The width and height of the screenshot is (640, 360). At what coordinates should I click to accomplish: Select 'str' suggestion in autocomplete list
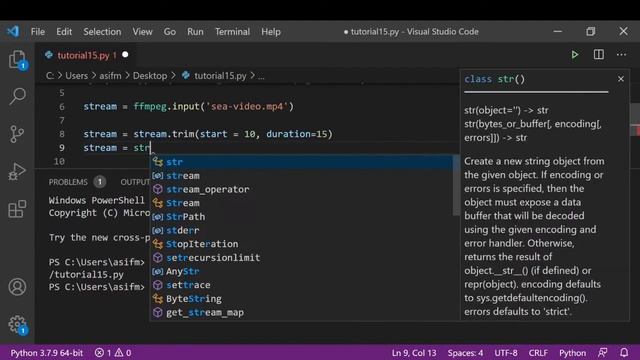coord(301,162)
